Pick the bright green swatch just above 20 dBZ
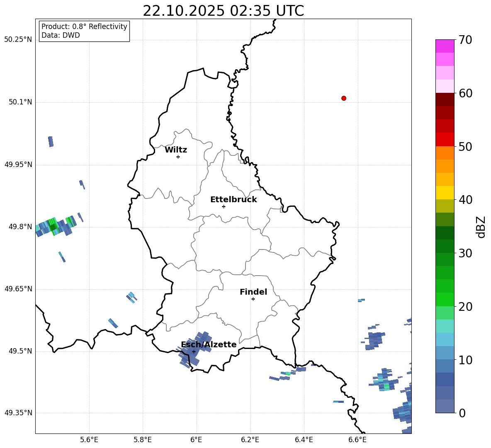This screenshot has width=491, height=448. (x=445, y=299)
